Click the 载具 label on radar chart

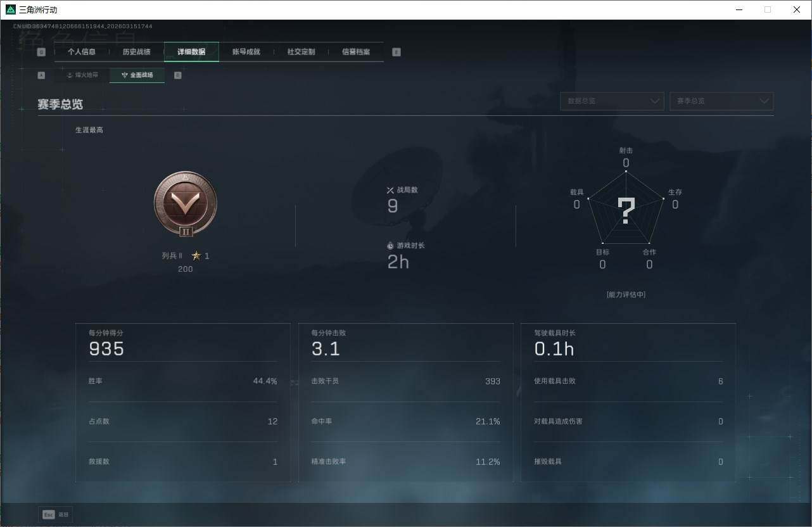(577, 192)
